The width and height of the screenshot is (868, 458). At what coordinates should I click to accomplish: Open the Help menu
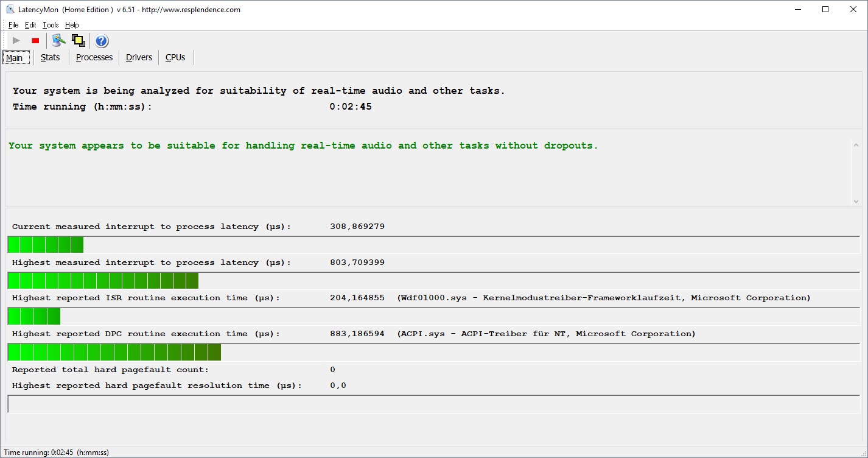coord(72,25)
